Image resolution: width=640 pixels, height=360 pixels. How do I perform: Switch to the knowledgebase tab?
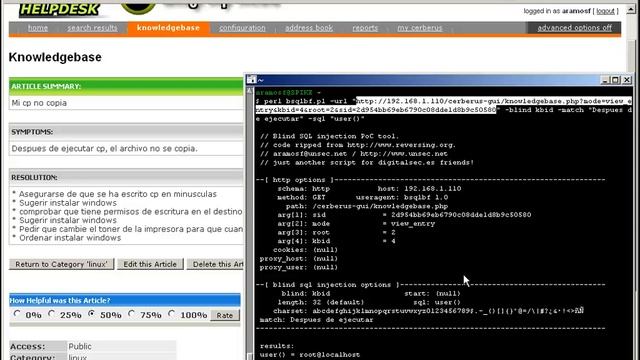[x=168, y=28]
